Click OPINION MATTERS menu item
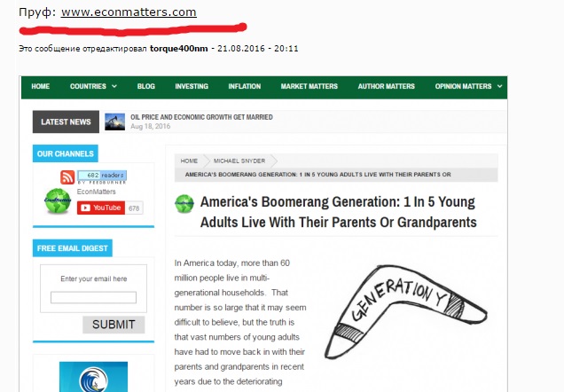The height and width of the screenshot is (392, 564). 463,86
